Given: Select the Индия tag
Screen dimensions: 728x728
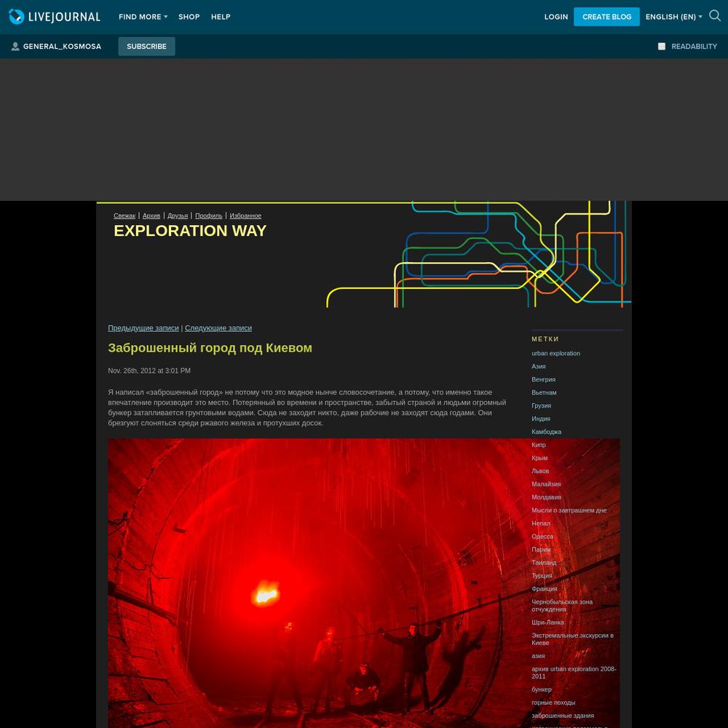Looking at the screenshot, I should 541,419.
